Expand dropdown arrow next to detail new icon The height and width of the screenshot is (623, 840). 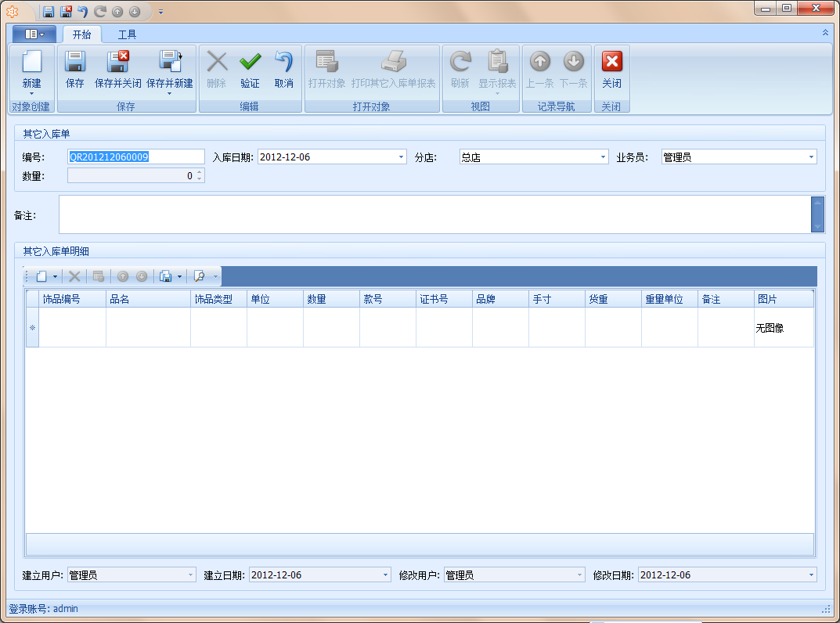[55, 276]
